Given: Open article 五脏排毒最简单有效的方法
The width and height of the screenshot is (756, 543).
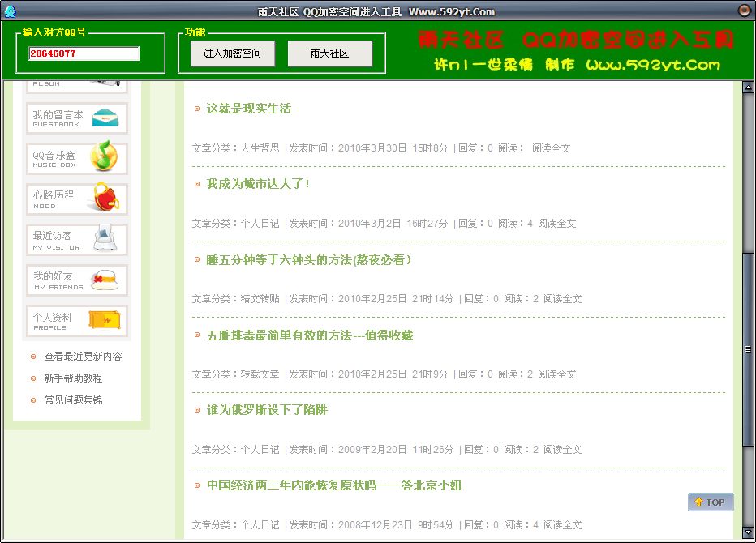Looking at the screenshot, I should coord(310,336).
